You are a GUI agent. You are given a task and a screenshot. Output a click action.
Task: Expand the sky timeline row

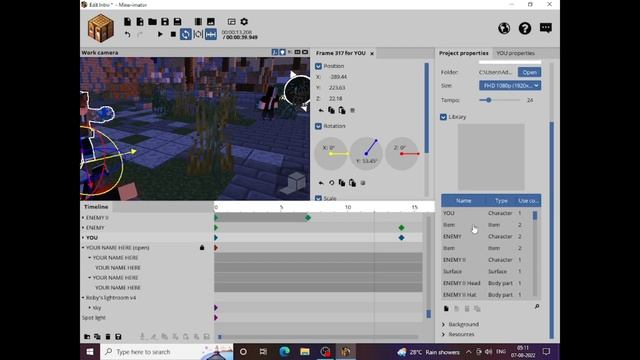tap(90, 308)
